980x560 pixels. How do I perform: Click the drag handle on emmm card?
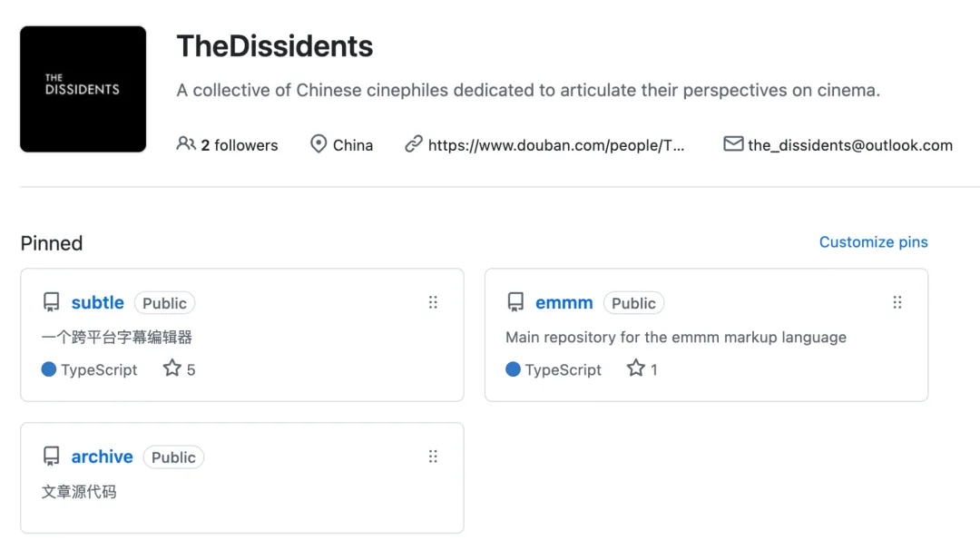point(897,302)
